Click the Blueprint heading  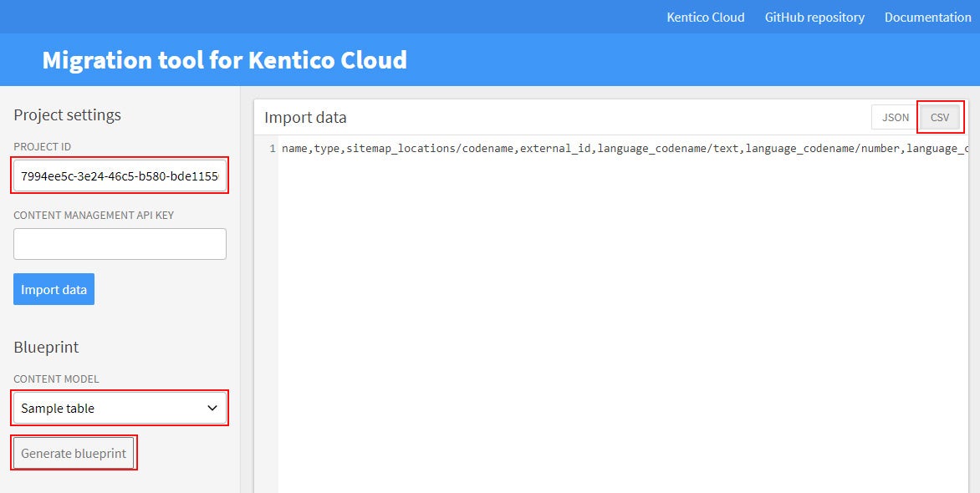(x=46, y=347)
